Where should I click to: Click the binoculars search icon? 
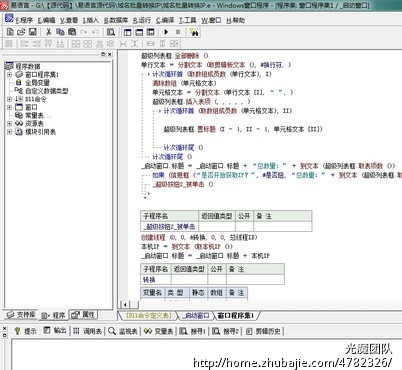pos(194,32)
